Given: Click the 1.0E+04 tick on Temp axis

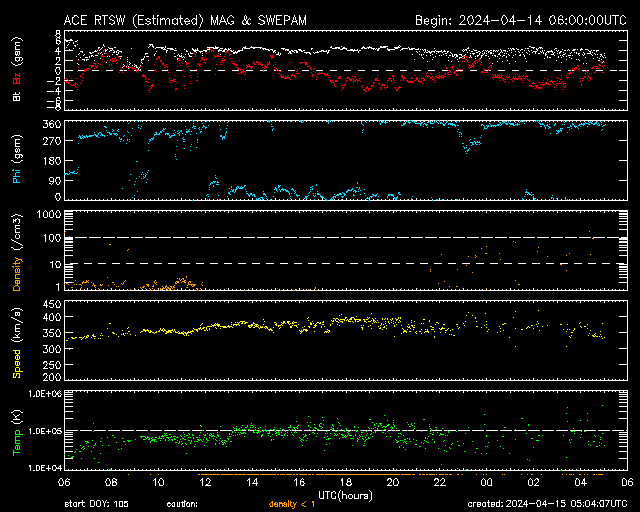Looking at the screenshot, I should click(45, 468).
